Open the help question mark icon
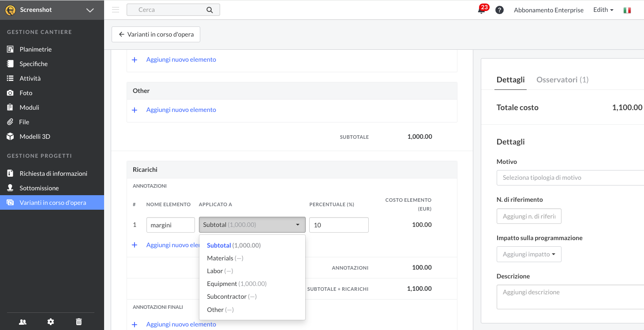Screen dimensions: 644x330 click(499, 10)
